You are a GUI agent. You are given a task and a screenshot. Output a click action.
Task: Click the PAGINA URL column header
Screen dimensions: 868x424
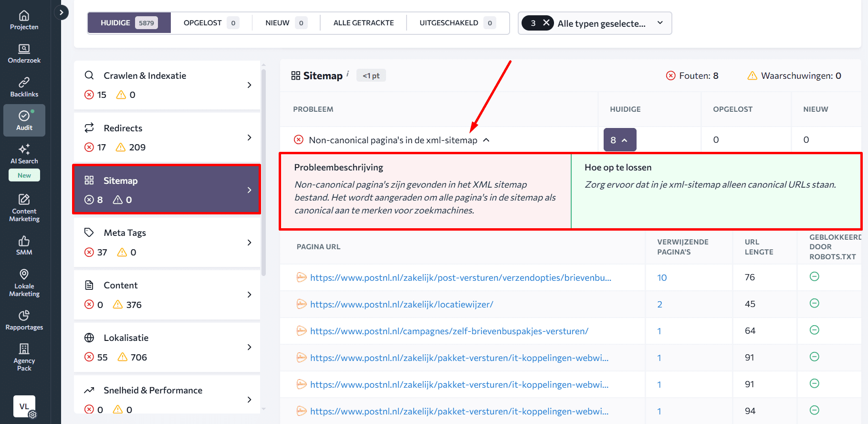(319, 247)
